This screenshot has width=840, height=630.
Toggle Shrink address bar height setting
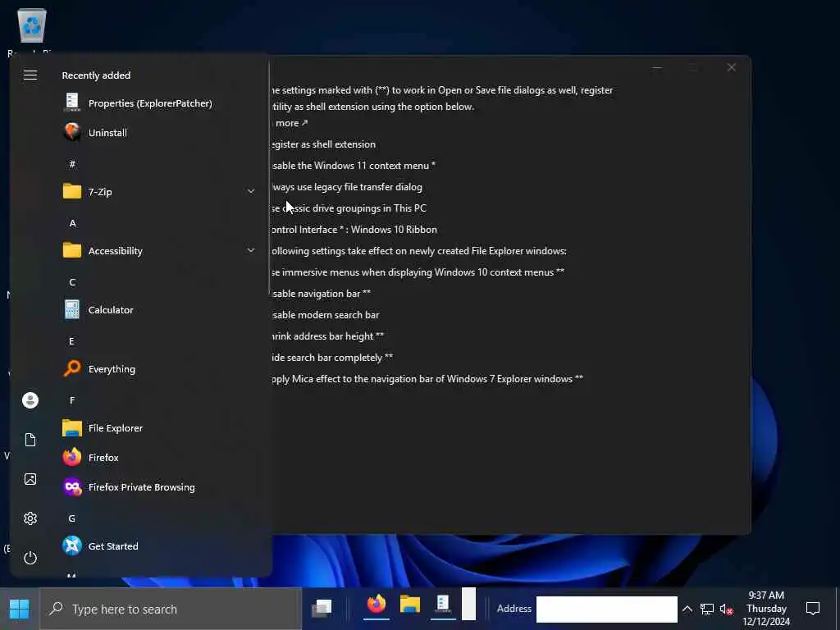[x=328, y=336]
